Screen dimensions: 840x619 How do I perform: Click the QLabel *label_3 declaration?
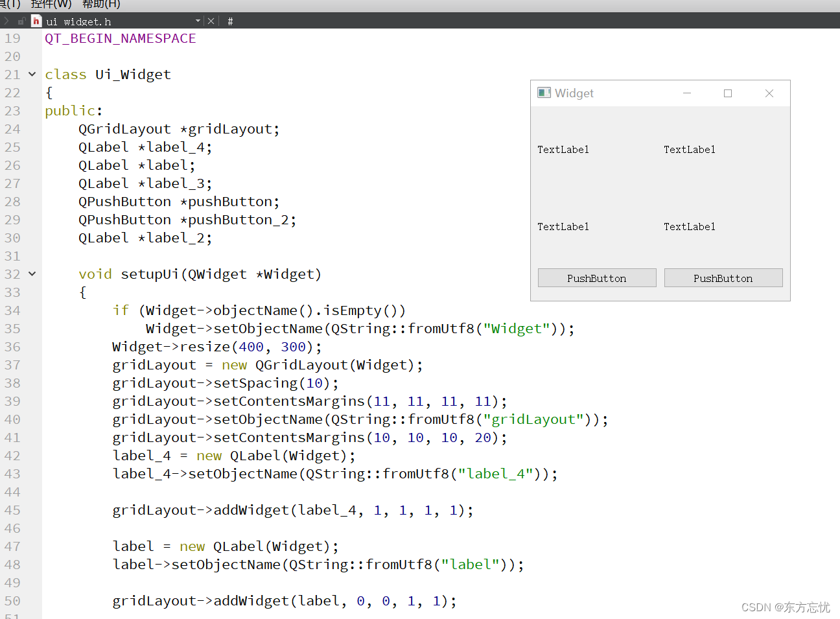(x=145, y=183)
